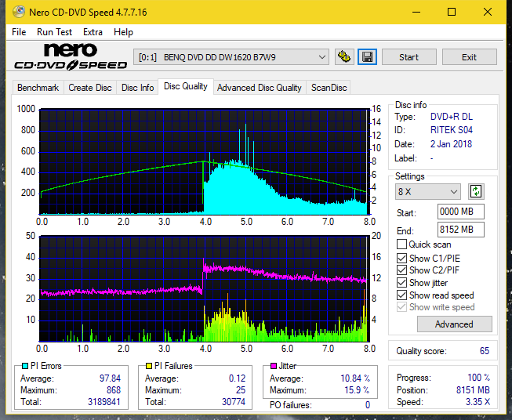Click inside the PI Errors upper graph

[204, 161]
